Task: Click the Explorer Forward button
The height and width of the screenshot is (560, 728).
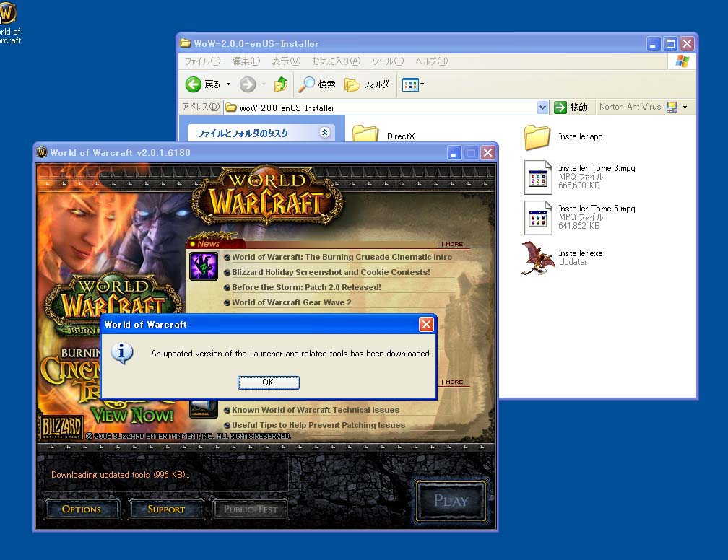Action: click(x=248, y=84)
